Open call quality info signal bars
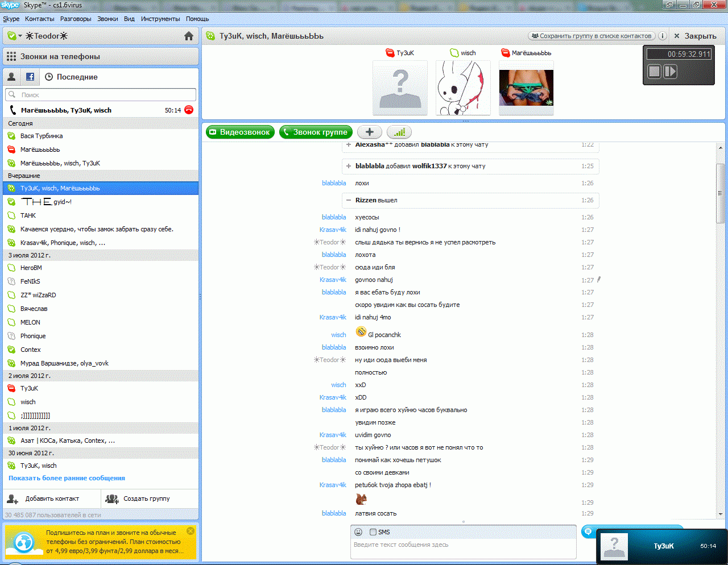The image size is (728, 565). [x=399, y=132]
